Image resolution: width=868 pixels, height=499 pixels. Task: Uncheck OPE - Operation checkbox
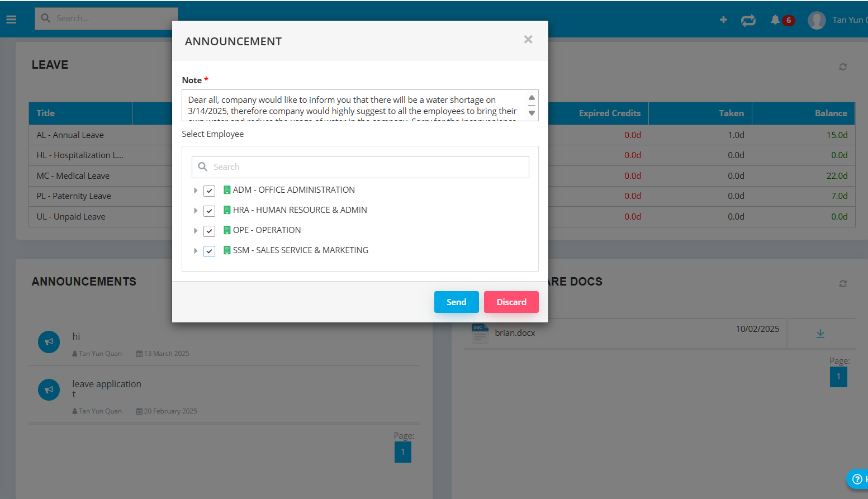click(x=209, y=231)
